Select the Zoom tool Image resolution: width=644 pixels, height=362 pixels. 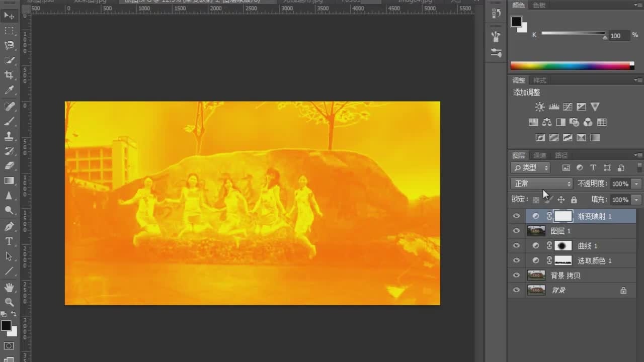9,302
